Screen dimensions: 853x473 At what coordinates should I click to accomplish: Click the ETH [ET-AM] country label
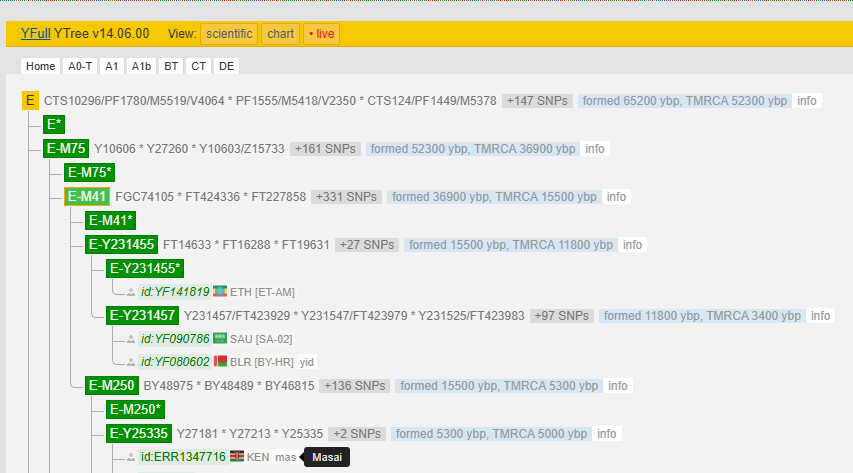262,292
